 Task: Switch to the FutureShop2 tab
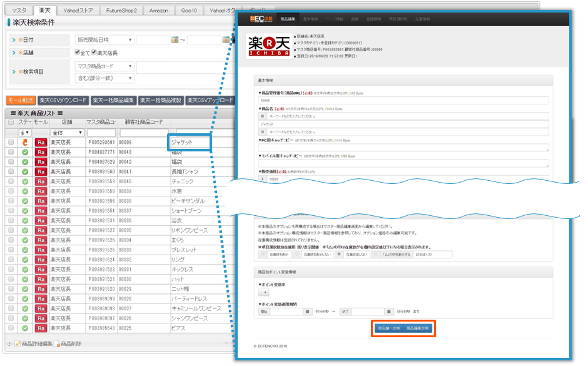(x=121, y=11)
